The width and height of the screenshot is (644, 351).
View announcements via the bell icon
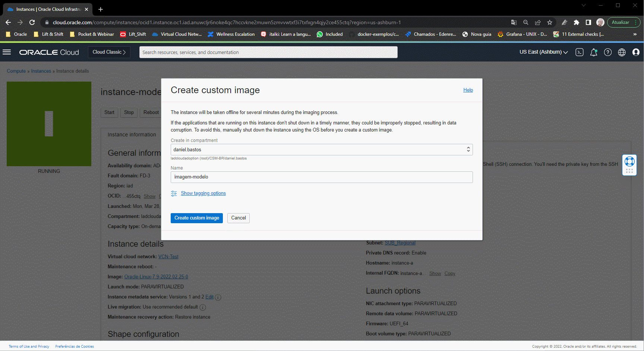594,52
